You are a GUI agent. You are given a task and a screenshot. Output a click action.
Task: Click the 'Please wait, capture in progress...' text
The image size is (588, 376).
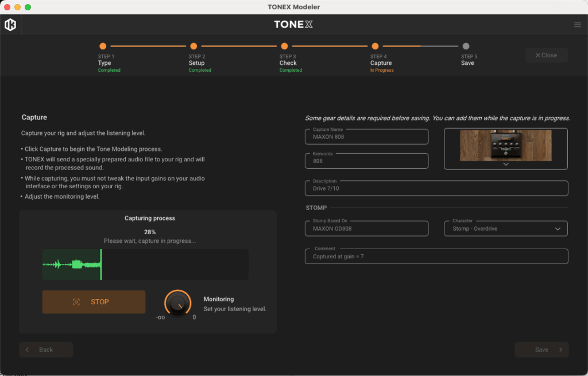point(150,241)
